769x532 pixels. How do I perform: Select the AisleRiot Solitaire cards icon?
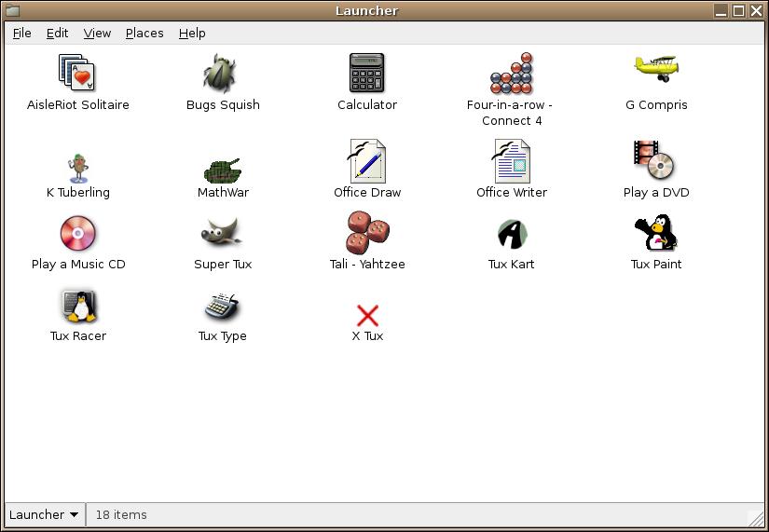77,73
